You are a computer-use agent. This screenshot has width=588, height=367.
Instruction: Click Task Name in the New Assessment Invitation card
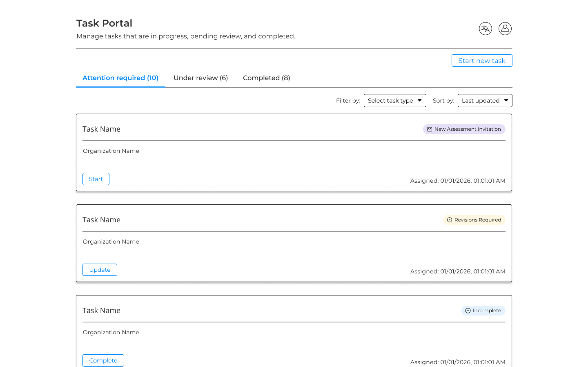(x=101, y=129)
